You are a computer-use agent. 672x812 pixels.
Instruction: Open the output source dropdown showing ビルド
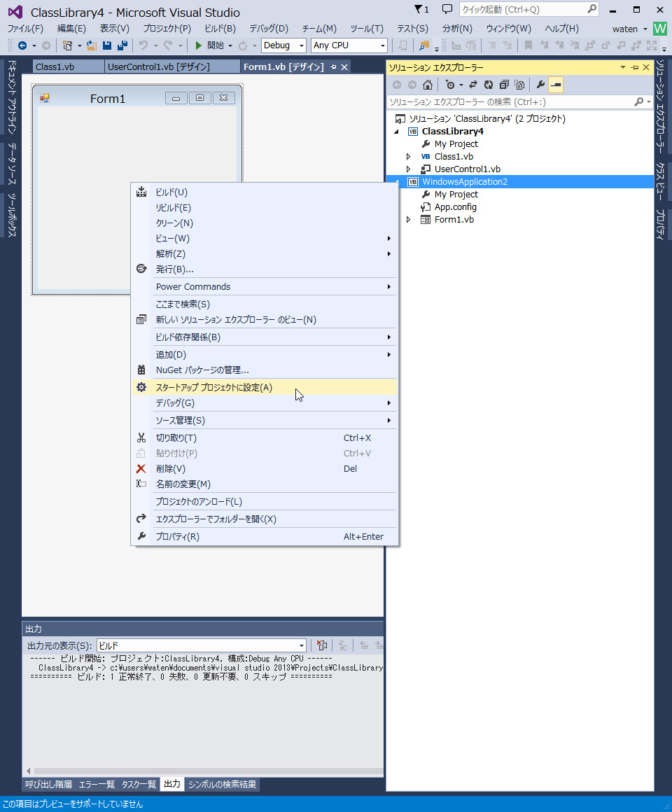(x=301, y=646)
